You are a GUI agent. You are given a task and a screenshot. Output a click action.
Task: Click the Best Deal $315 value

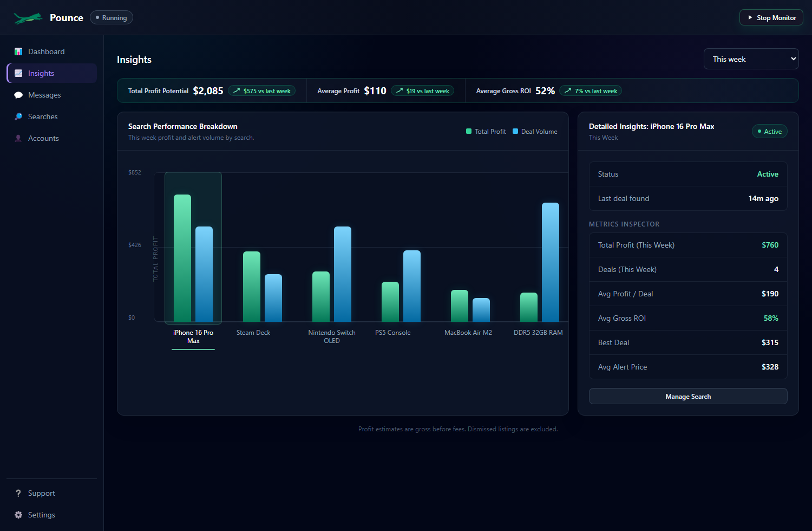coord(770,342)
